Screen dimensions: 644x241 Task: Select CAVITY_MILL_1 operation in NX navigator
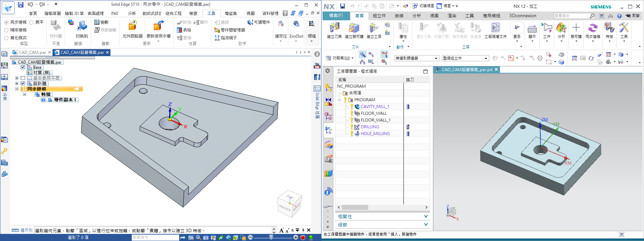point(375,107)
